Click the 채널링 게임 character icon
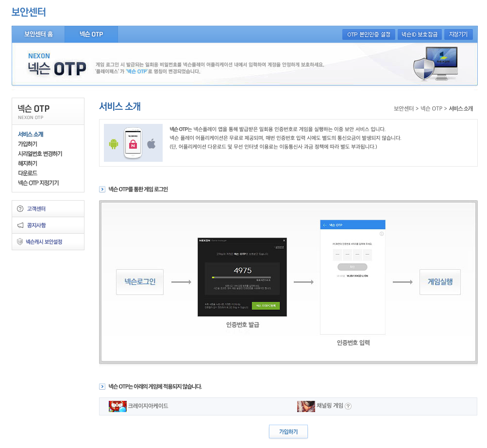Screen dimensions: 487x448 pos(306,406)
